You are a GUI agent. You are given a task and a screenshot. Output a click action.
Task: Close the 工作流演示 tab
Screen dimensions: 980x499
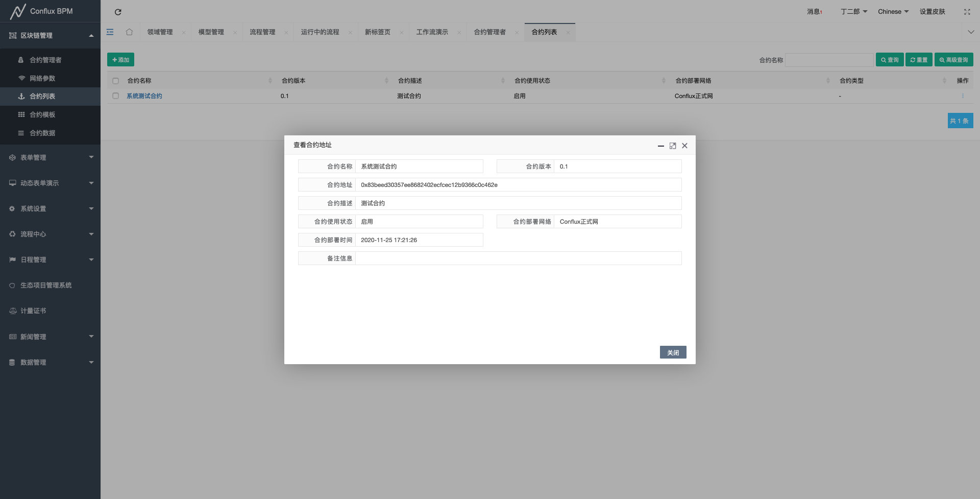click(459, 33)
